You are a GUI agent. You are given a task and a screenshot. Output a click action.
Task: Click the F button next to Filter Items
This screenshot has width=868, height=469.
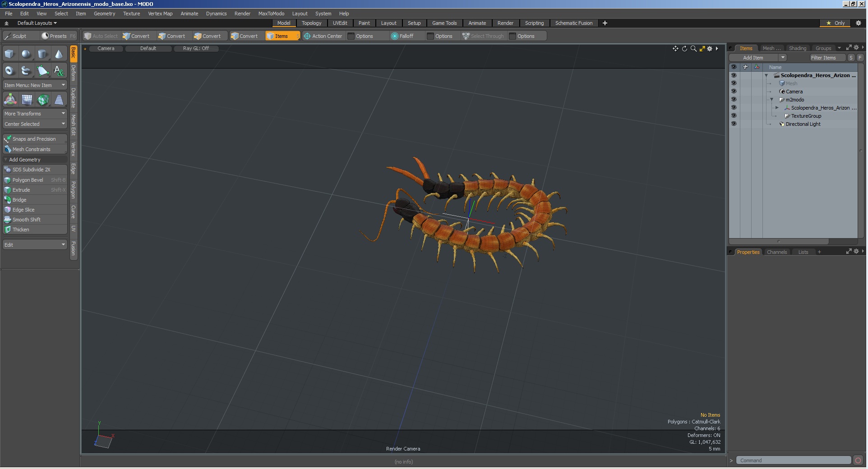point(860,58)
